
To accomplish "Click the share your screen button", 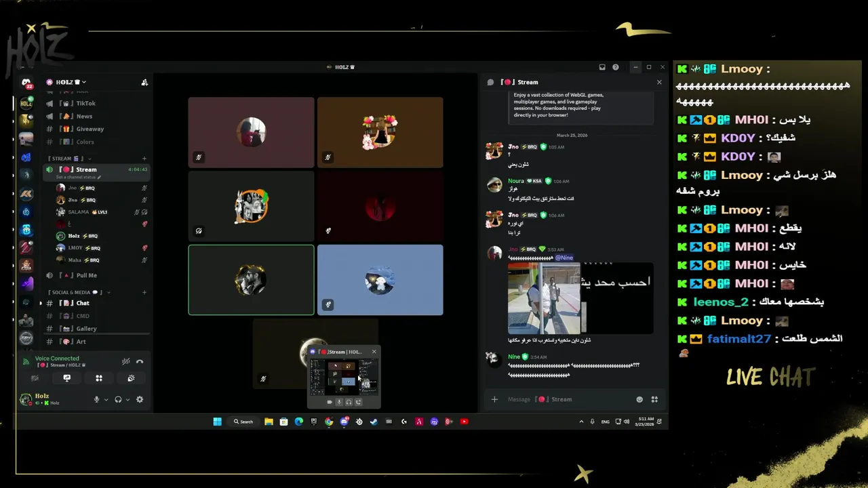I will (x=66, y=378).
